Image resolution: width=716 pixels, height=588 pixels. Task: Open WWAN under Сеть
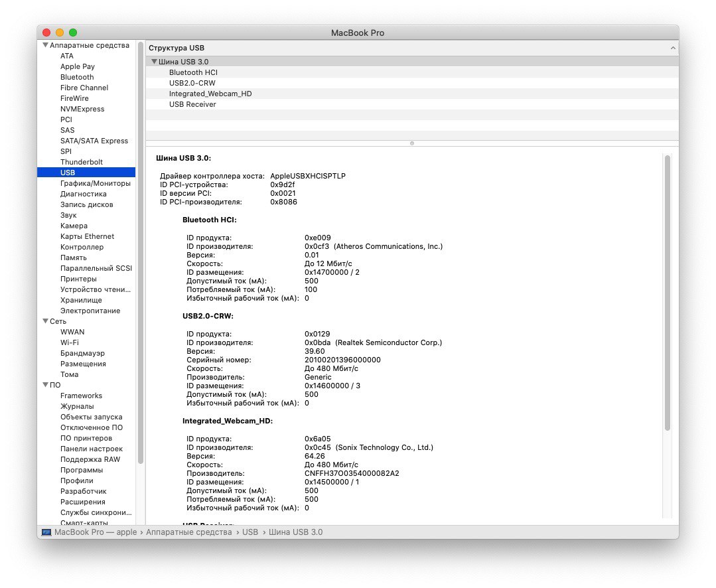pos(72,332)
